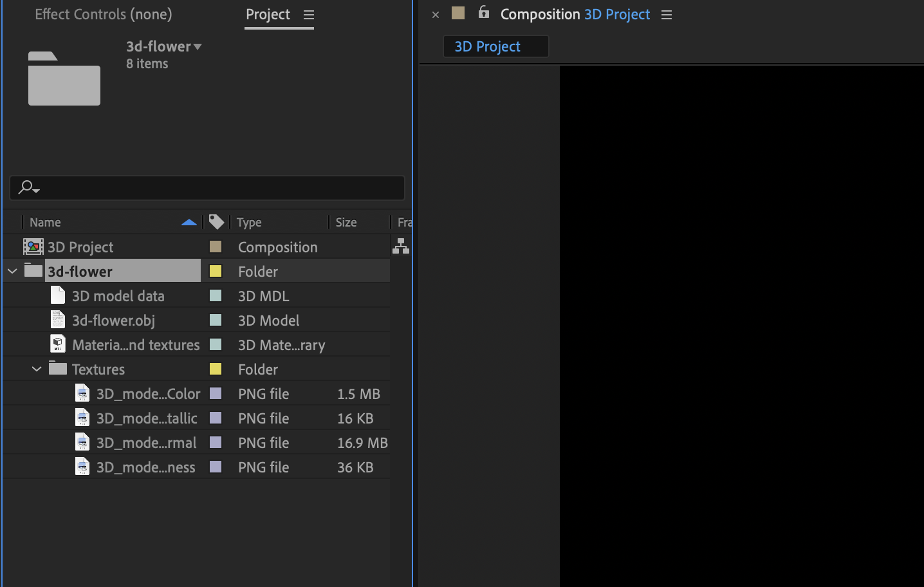Select the 3D_mode...ness texture
Image resolution: width=924 pixels, height=587 pixels.
(146, 467)
